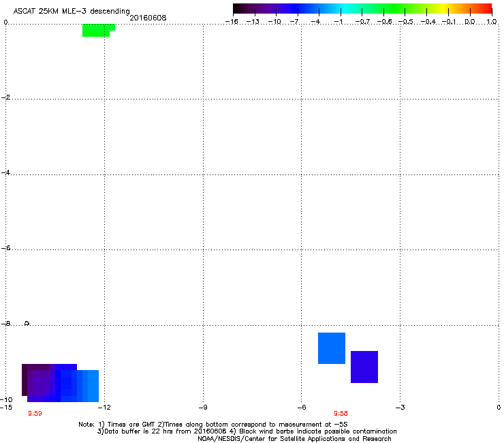This screenshot has height=443, width=504.
Task: Click the latitude axis label -2
Action: (5, 97)
